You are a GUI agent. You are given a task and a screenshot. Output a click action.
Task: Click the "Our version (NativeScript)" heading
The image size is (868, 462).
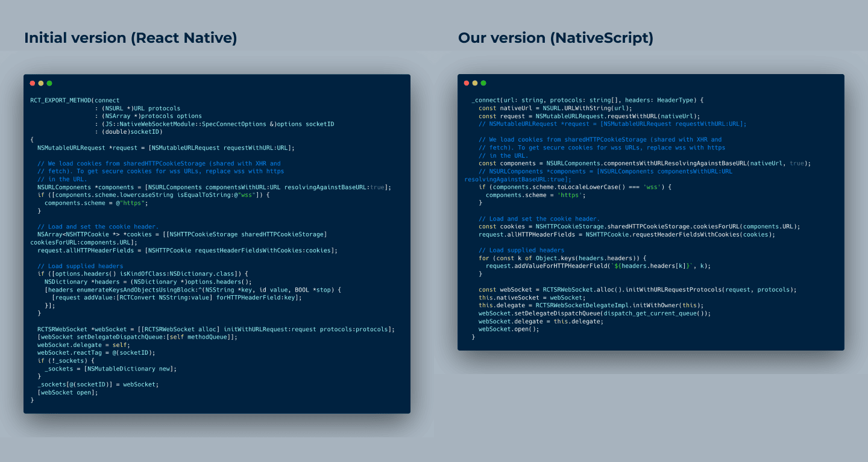tap(555, 38)
